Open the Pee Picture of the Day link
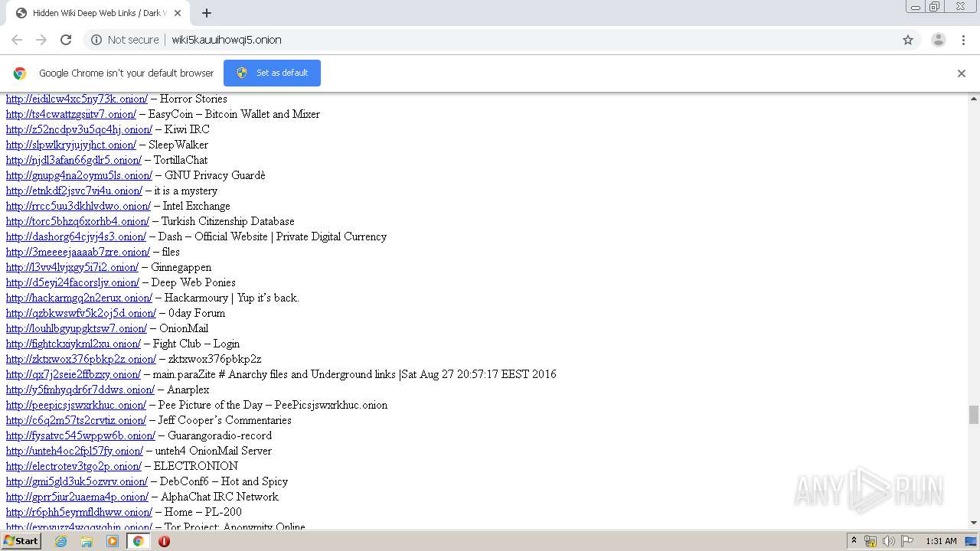This screenshot has width=980, height=551. click(x=76, y=405)
